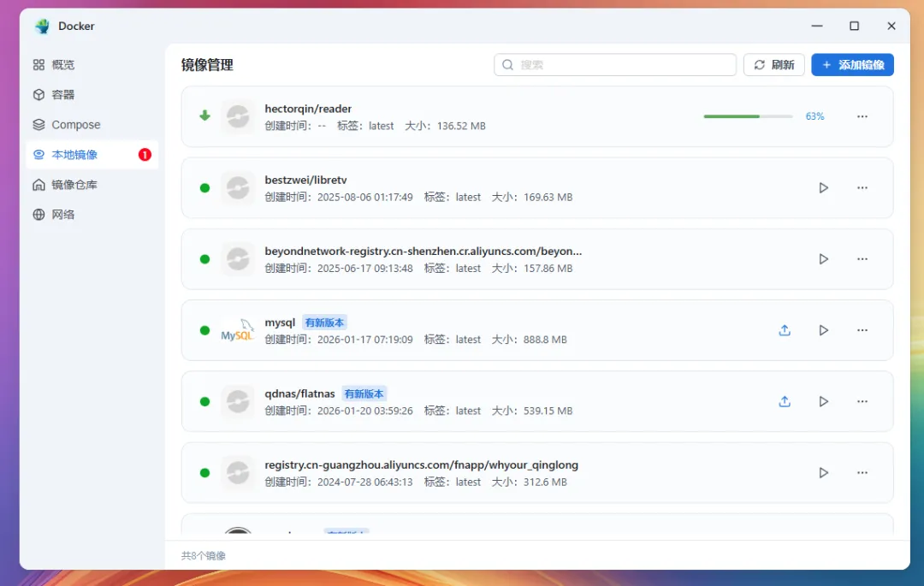
Task: Click the mysql image name
Action: click(x=280, y=323)
